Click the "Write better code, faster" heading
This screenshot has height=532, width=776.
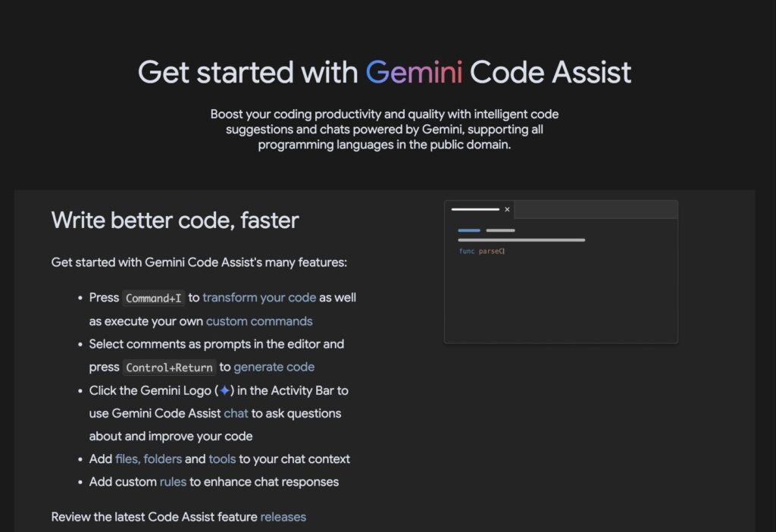175,221
